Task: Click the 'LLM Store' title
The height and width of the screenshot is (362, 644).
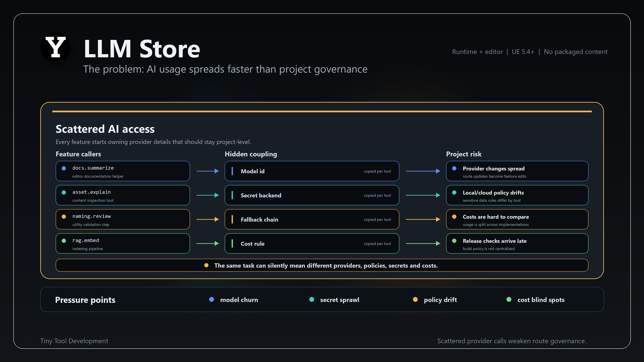Action: coord(142,49)
